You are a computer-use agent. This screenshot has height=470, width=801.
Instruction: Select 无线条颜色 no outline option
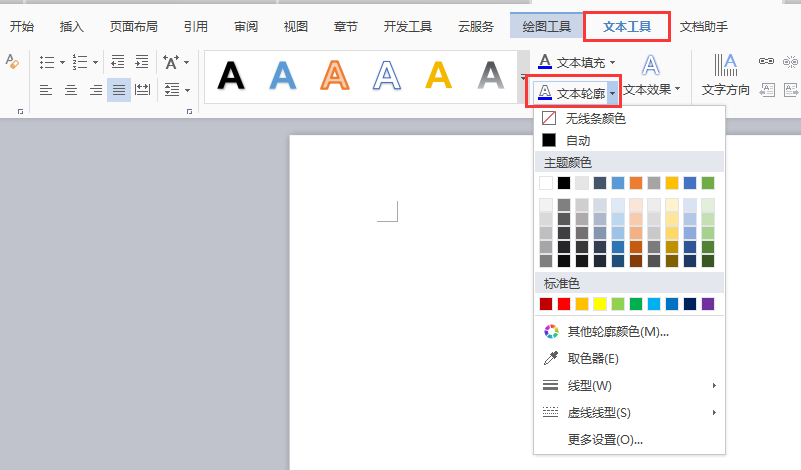coord(595,119)
